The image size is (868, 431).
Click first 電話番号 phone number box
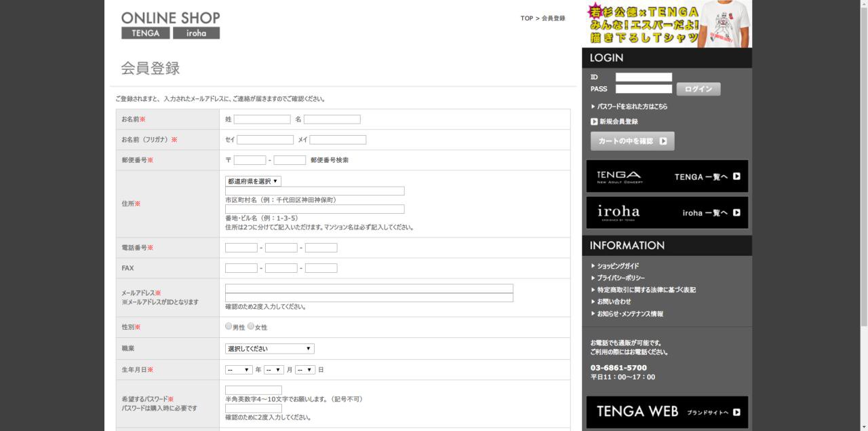(241, 248)
